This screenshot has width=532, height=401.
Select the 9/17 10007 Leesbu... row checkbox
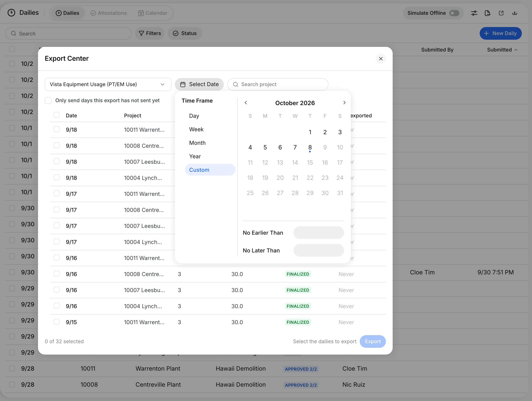pos(57,225)
